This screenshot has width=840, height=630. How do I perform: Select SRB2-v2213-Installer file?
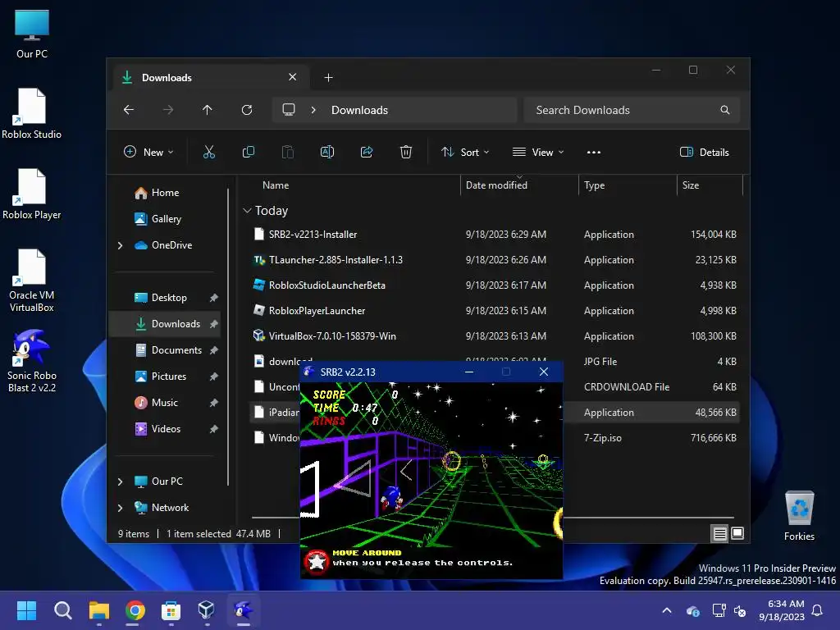[494, 235]
